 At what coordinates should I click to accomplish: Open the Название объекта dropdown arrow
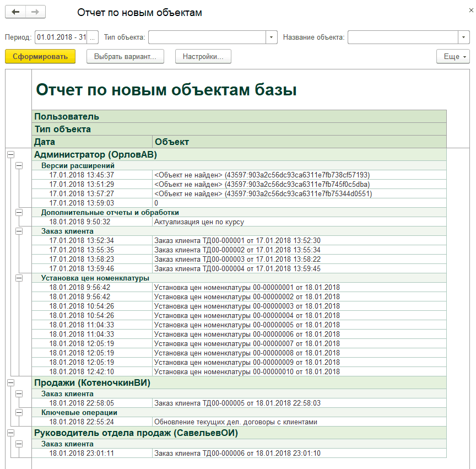[463, 37]
